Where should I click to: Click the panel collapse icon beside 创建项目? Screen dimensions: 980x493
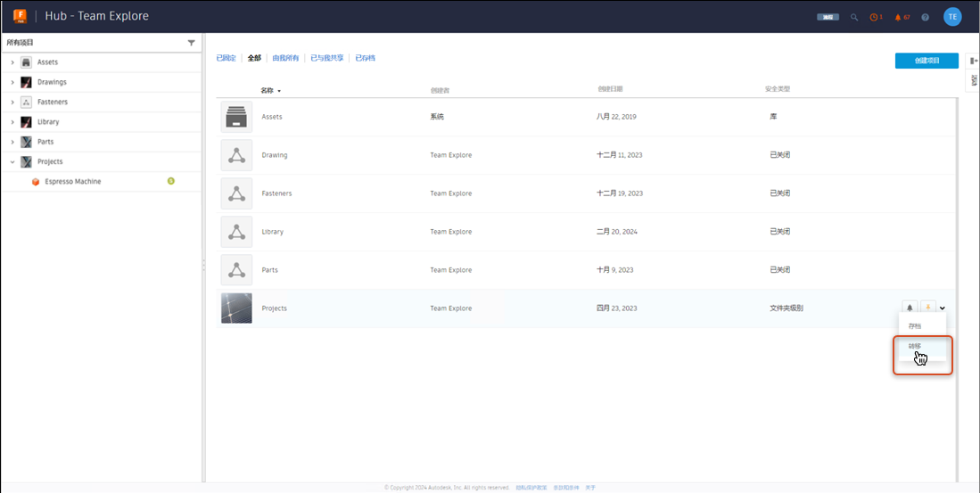click(973, 61)
